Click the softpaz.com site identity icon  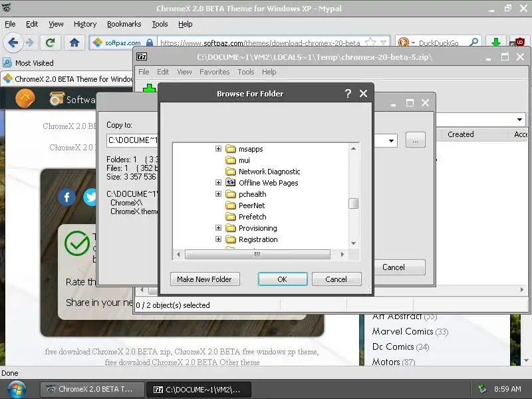97,43
